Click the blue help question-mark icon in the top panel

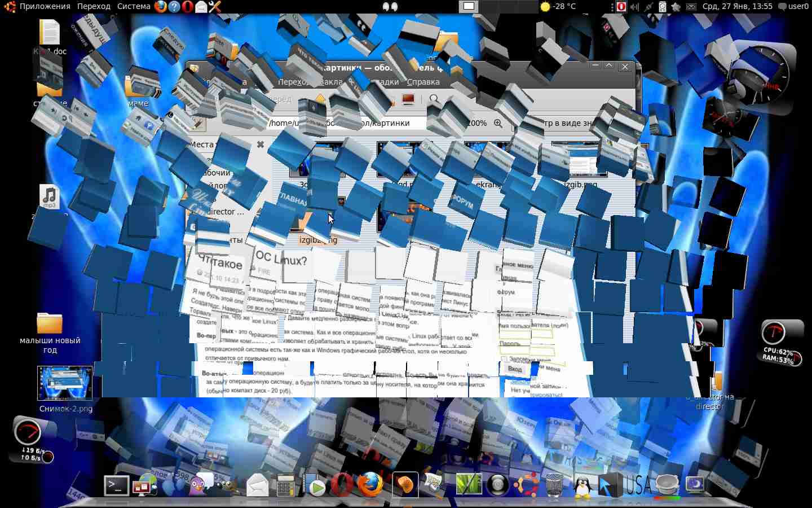174,7
